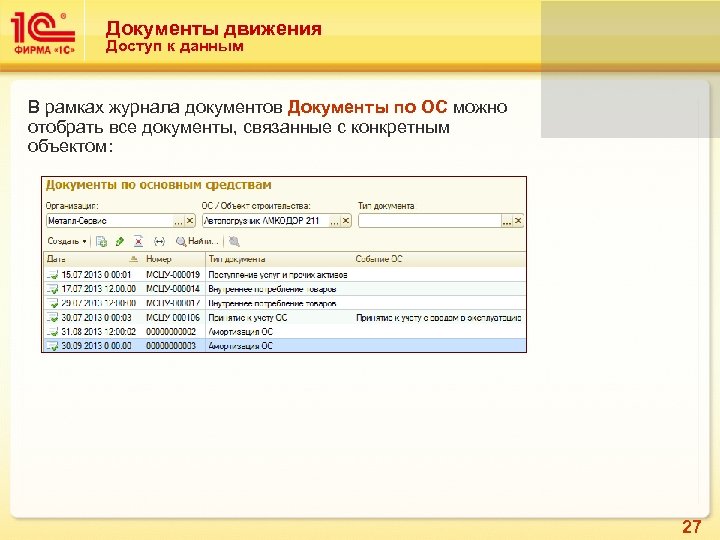The width and height of the screenshot is (720, 540).
Task: Click the date 30.07.2013 0:00:03
Action: (x=96, y=317)
